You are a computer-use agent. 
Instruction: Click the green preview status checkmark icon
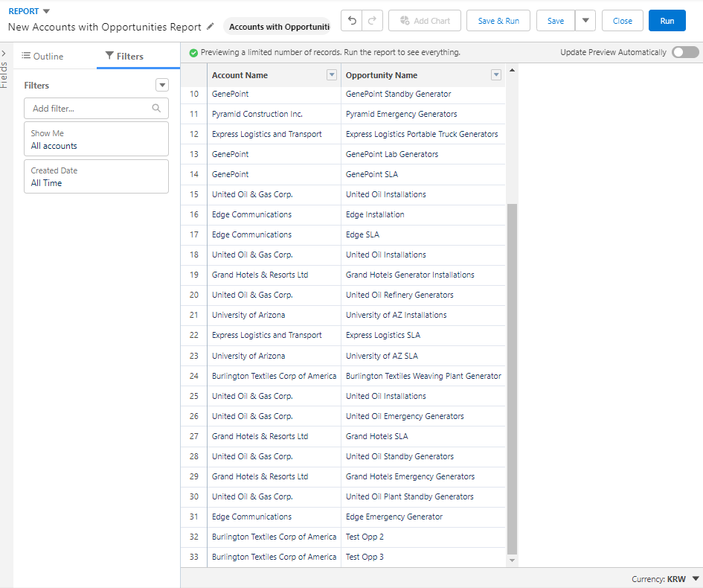193,53
